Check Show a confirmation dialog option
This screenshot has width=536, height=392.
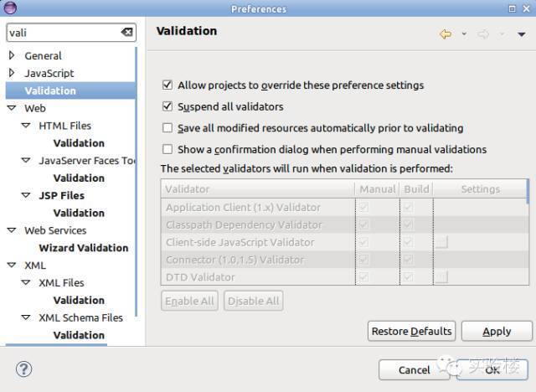(167, 149)
